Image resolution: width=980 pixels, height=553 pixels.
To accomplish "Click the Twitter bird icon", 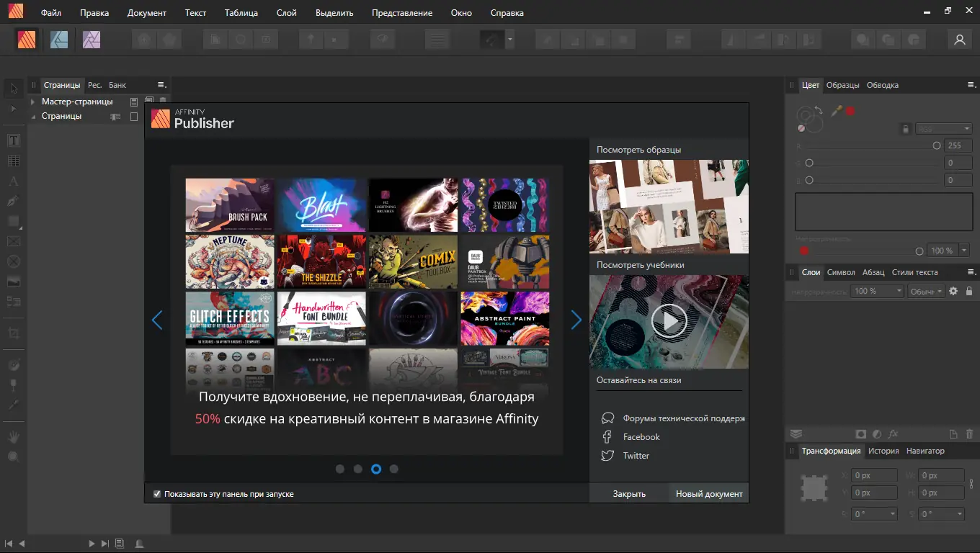I will pyautogui.click(x=607, y=456).
